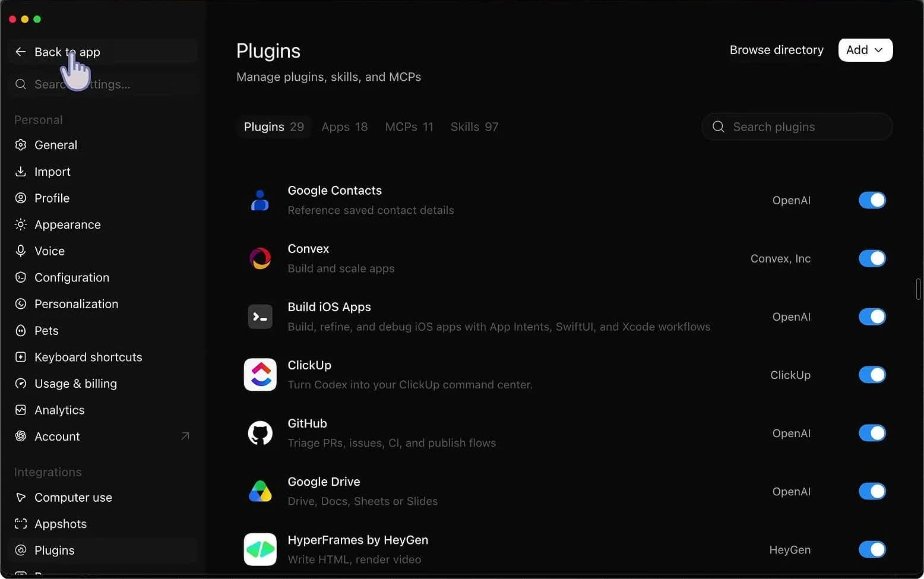Click the Plugins sidebar icon
The height and width of the screenshot is (579, 924).
tap(21, 550)
